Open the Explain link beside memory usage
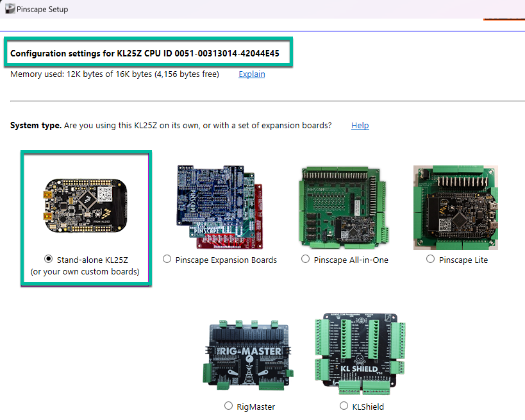Viewport: 525px width, 420px height. pyautogui.click(x=251, y=74)
